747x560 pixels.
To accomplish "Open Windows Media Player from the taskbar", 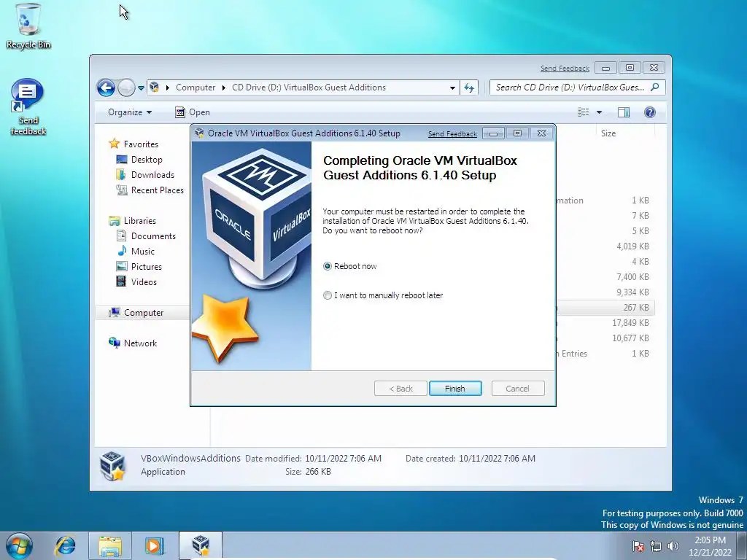I will click(x=155, y=545).
